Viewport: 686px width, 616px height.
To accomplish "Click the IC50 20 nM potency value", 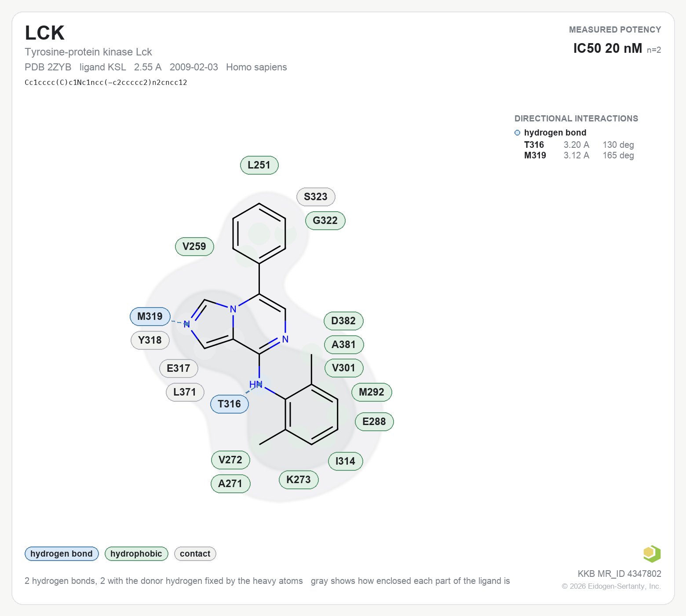I will click(x=608, y=48).
